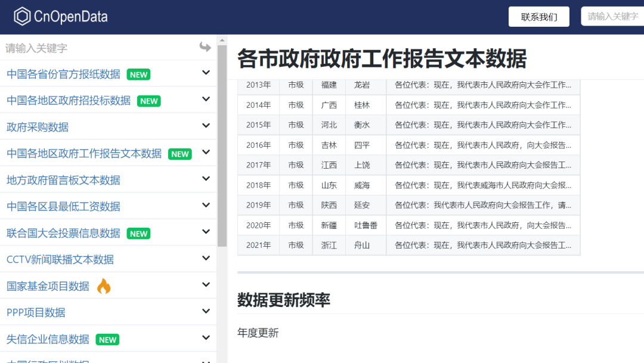Click the sidebar scrollbar up arrow
Viewport: 644px width, 363px height.
point(222,41)
